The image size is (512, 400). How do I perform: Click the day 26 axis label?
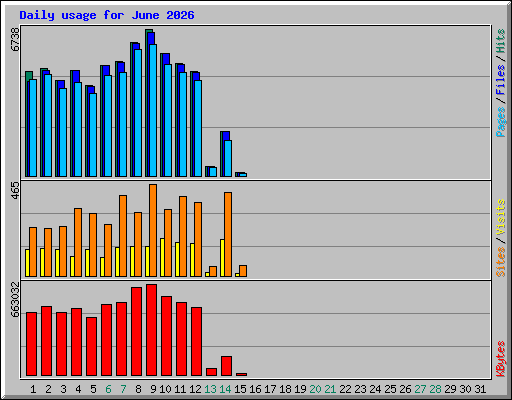click(x=405, y=389)
